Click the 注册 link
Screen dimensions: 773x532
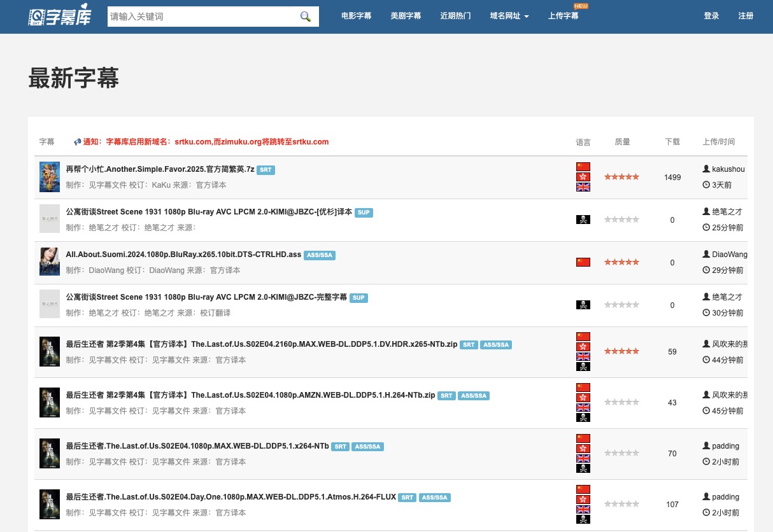[746, 16]
